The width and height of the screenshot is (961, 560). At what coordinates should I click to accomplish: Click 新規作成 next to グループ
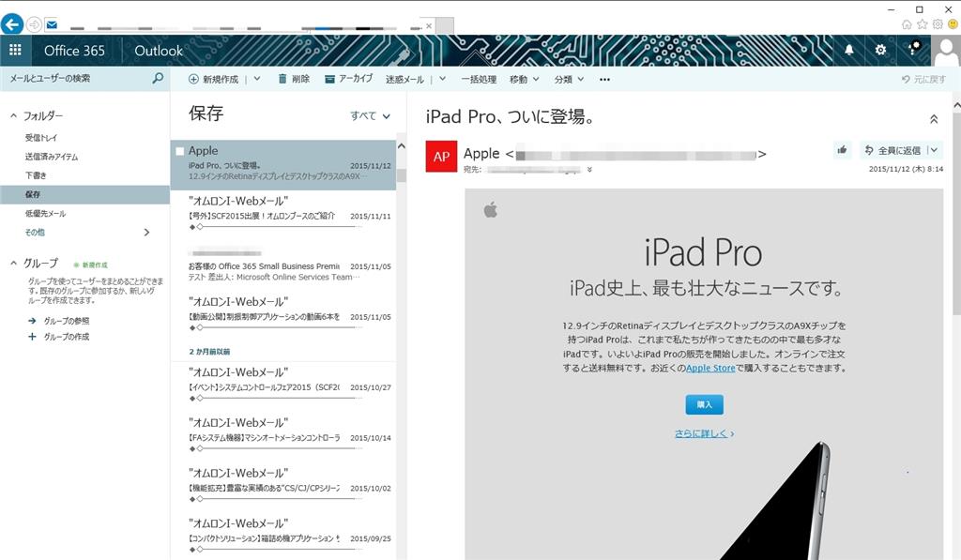click(x=91, y=265)
